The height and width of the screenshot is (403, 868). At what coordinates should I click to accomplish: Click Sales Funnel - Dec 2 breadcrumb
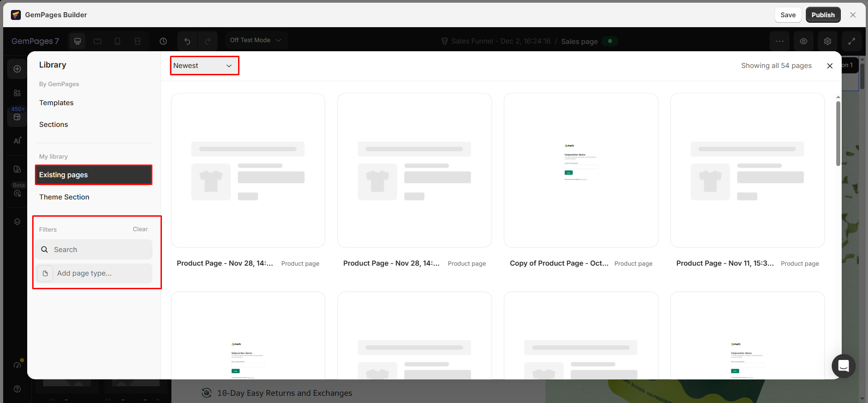(501, 41)
